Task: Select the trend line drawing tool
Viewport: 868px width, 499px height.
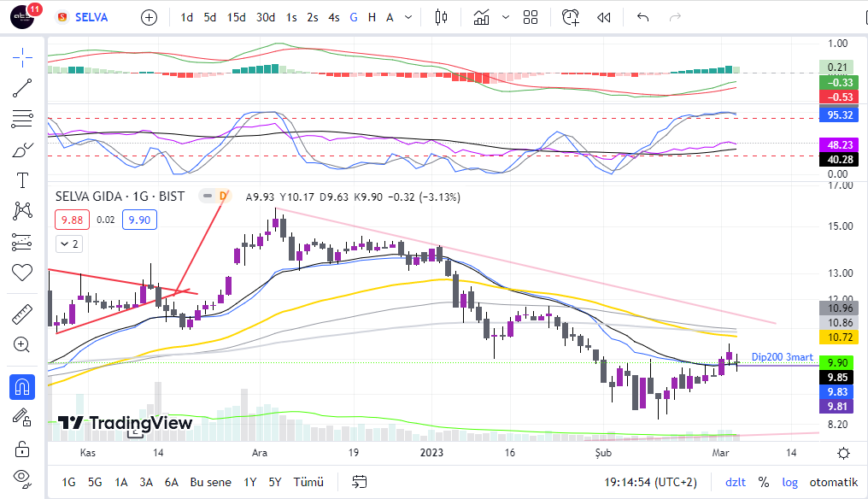Action: [x=22, y=88]
